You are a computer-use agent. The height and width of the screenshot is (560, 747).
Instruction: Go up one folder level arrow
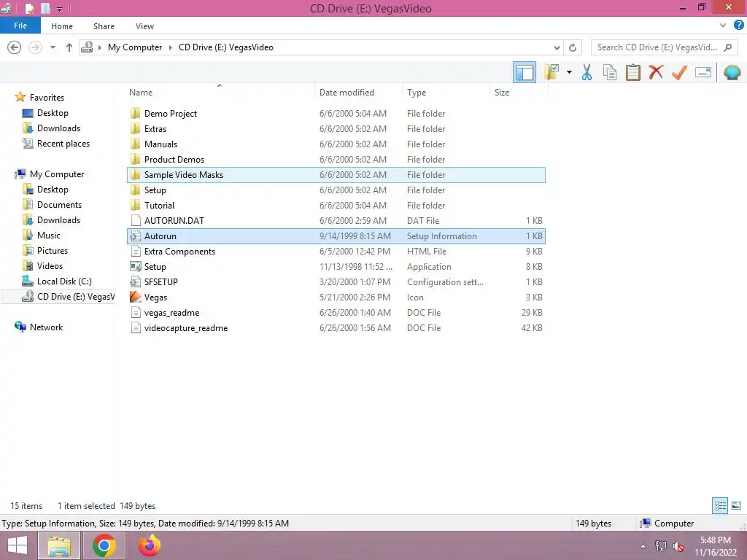[69, 47]
